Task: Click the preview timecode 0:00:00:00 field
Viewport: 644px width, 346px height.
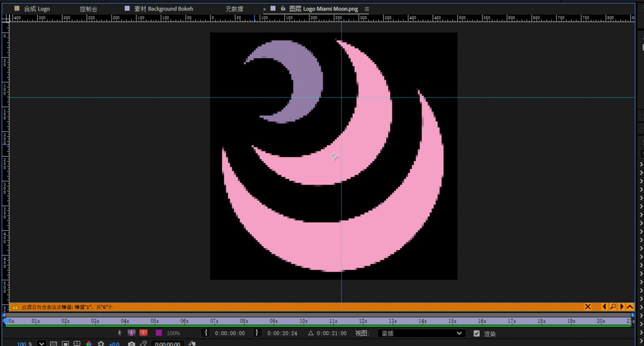Action: point(168,344)
